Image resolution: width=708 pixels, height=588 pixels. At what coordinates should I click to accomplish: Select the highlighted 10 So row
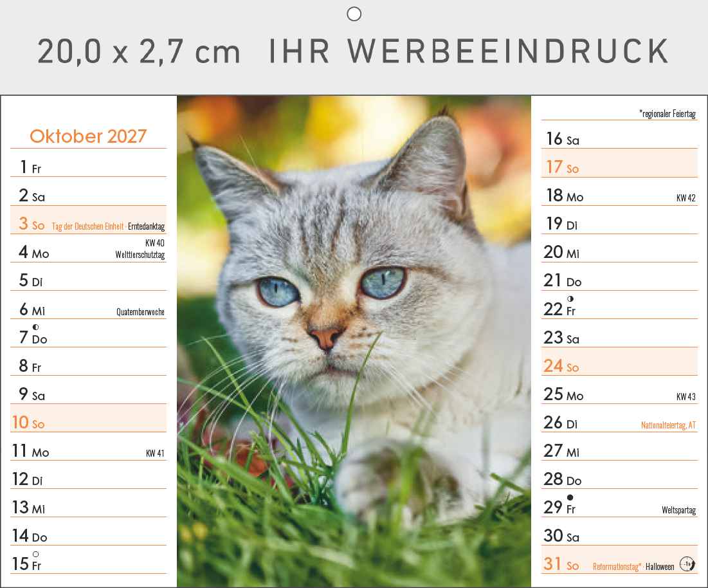tap(89, 418)
